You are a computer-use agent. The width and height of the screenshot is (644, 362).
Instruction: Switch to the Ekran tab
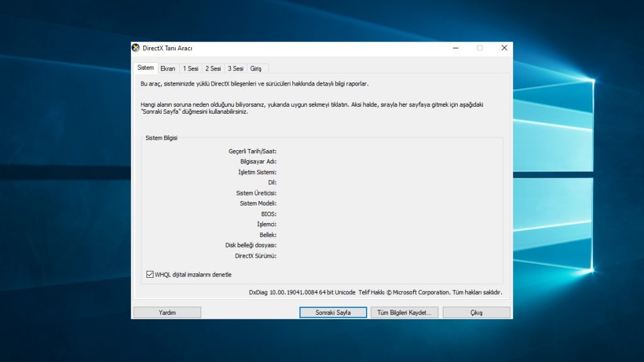(168, 68)
